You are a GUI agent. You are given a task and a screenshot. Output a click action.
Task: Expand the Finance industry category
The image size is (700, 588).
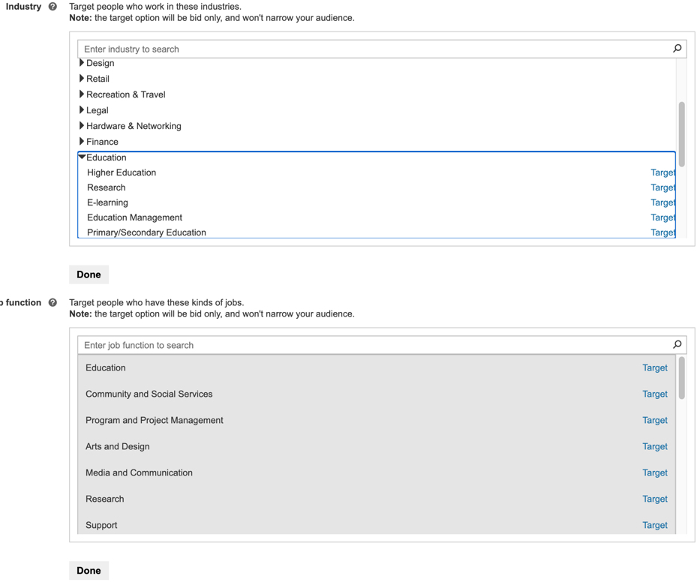click(82, 142)
